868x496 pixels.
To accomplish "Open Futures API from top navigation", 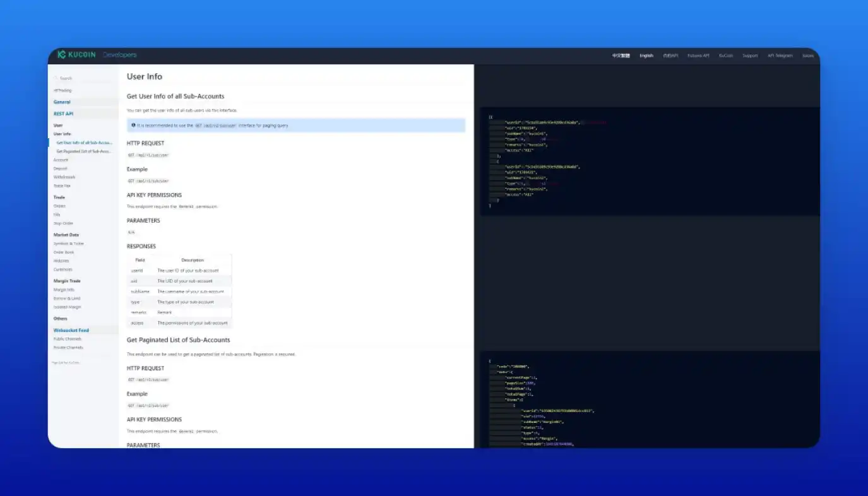I will pyautogui.click(x=698, y=56).
